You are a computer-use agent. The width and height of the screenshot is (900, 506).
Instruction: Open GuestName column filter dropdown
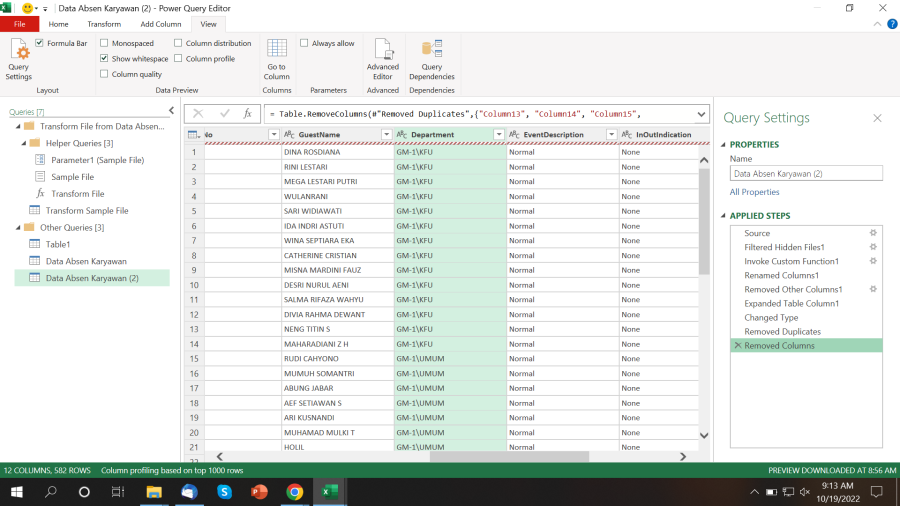point(386,134)
